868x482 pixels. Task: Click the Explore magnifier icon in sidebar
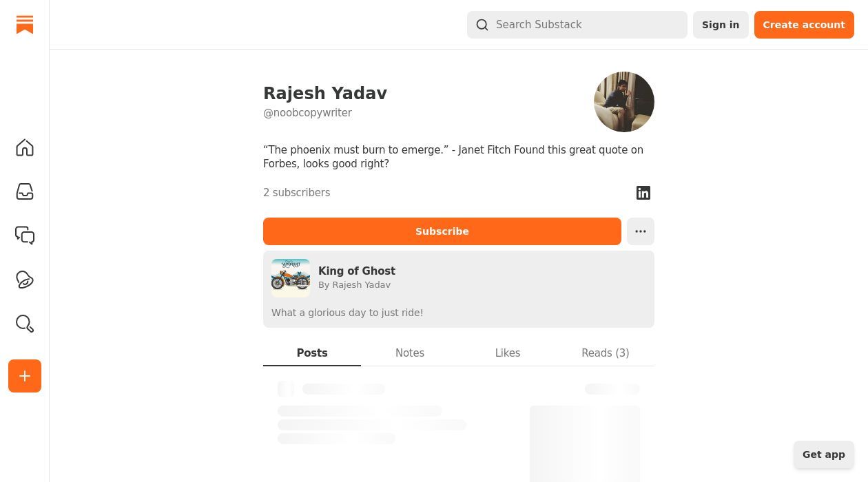coord(25,324)
